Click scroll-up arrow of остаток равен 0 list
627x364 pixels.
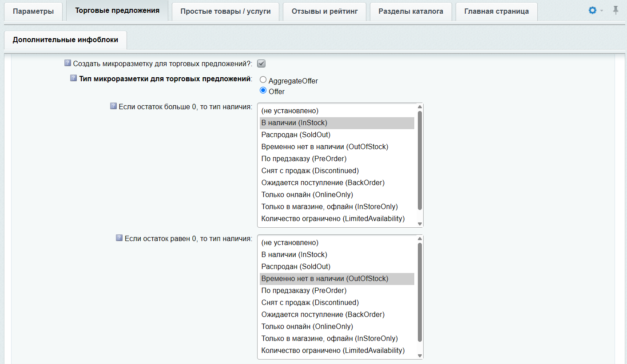pos(420,238)
